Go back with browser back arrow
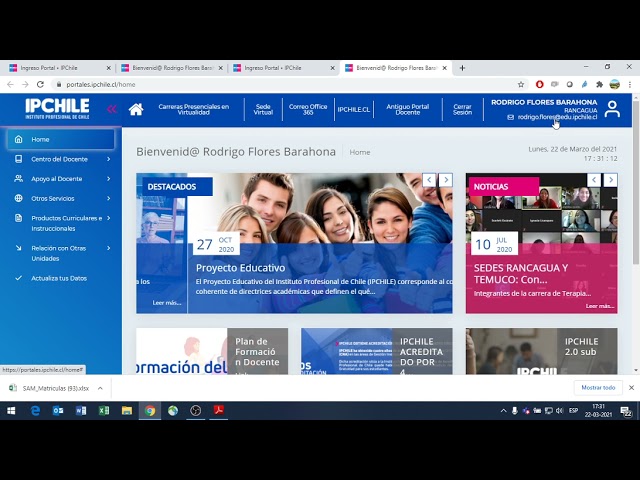This screenshot has width=640, height=480. click(10, 84)
